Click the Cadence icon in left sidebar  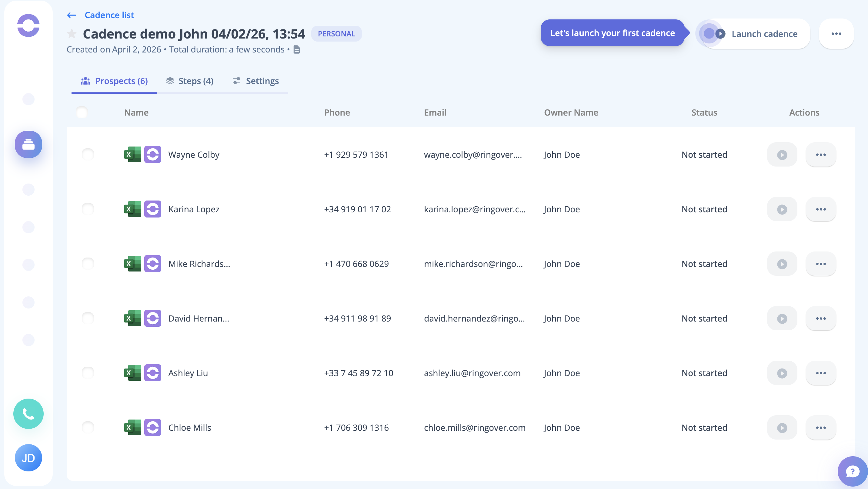28,144
